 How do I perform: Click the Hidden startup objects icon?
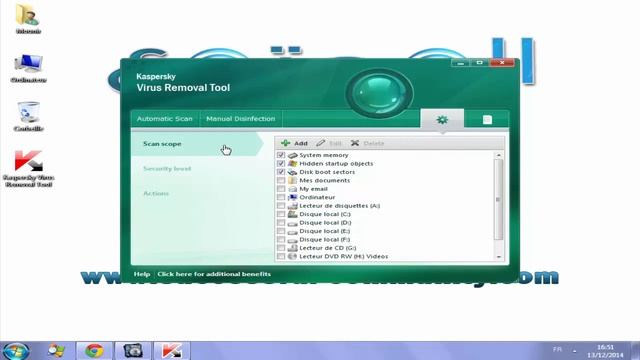[292, 163]
